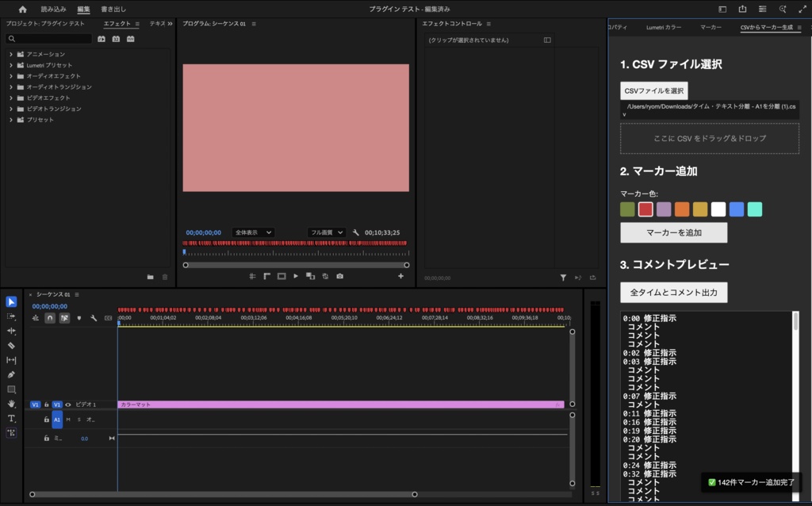812x506 pixels.
Task: Pick the orange marker color swatch
Action: [x=682, y=209]
